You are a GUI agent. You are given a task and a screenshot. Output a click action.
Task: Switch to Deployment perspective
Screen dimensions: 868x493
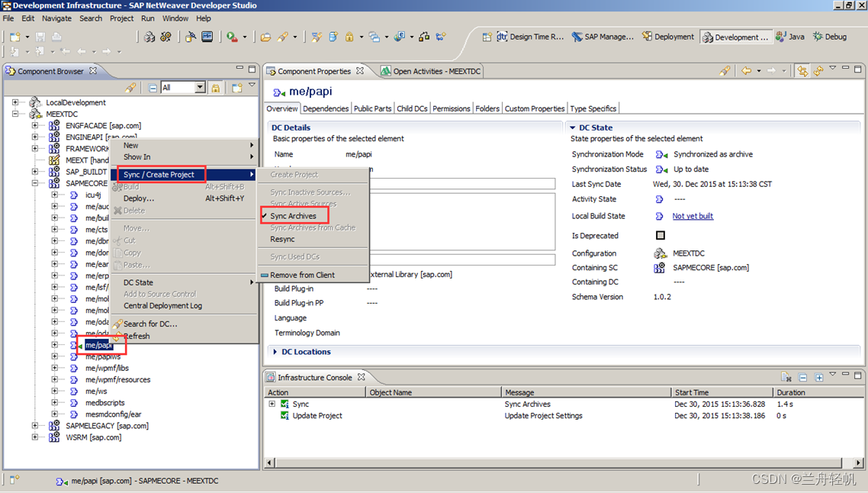click(x=667, y=37)
